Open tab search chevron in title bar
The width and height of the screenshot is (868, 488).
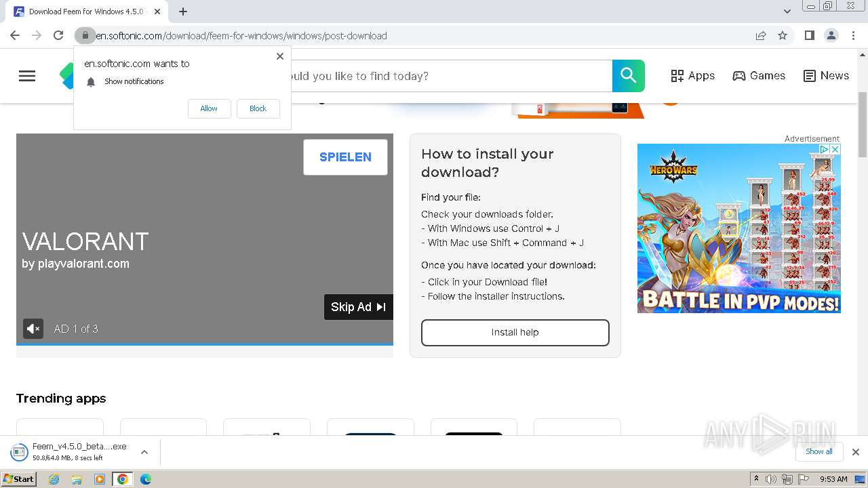point(787,12)
